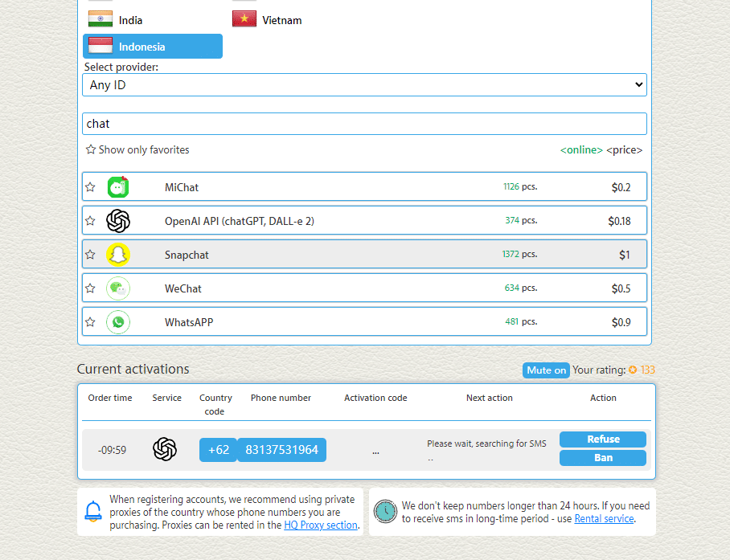This screenshot has height=560, width=730.
Task: Click the WhatsAPP phone icon
Action: [x=118, y=322]
